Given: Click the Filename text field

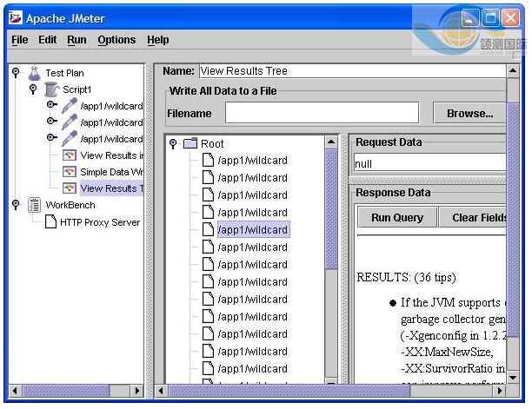Looking at the screenshot, I should 322,113.
